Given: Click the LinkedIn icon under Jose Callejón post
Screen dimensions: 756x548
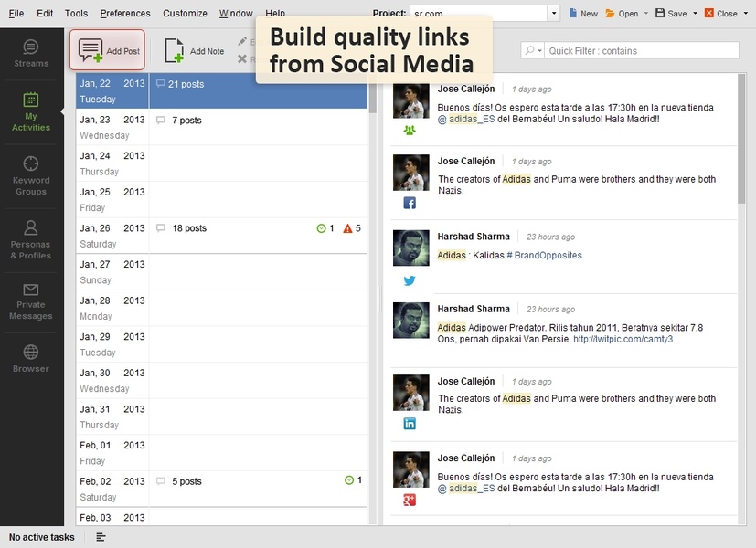Looking at the screenshot, I should click(410, 424).
